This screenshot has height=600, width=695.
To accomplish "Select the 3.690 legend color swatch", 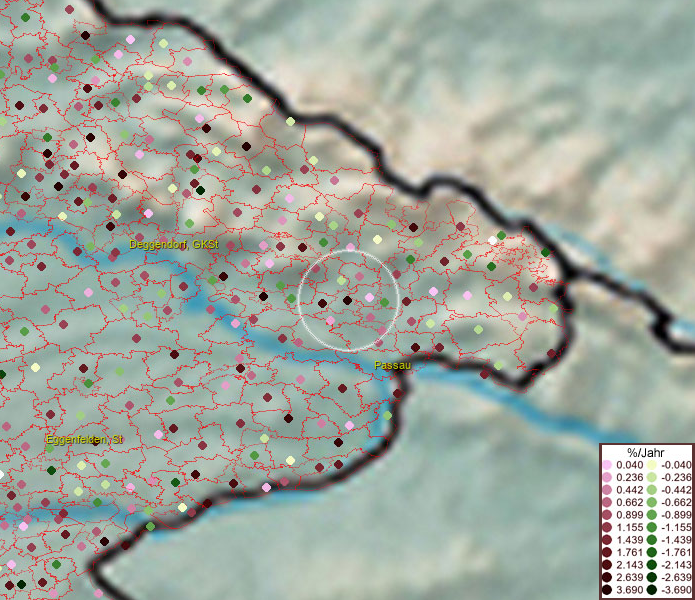I will tap(607, 590).
